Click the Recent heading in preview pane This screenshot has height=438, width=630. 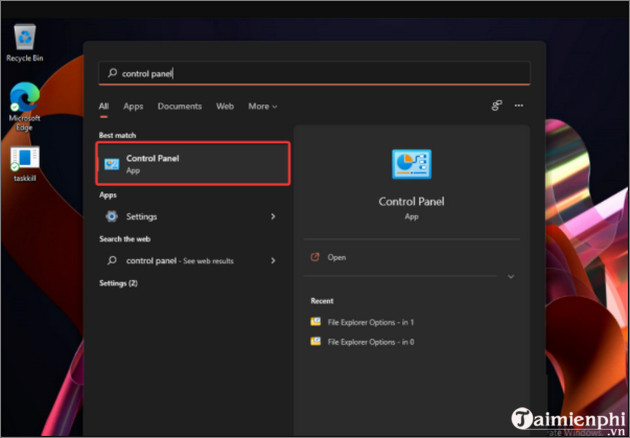(322, 301)
